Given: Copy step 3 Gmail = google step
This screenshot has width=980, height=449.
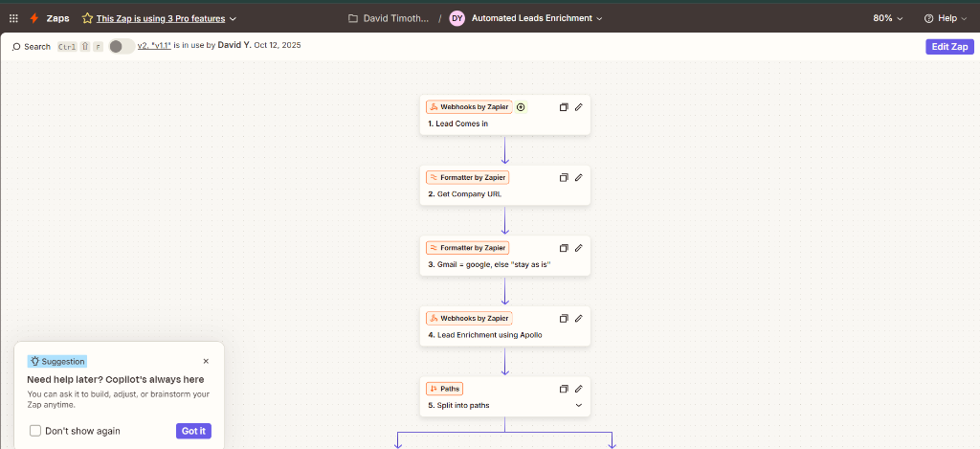Looking at the screenshot, I should point(563,248).
